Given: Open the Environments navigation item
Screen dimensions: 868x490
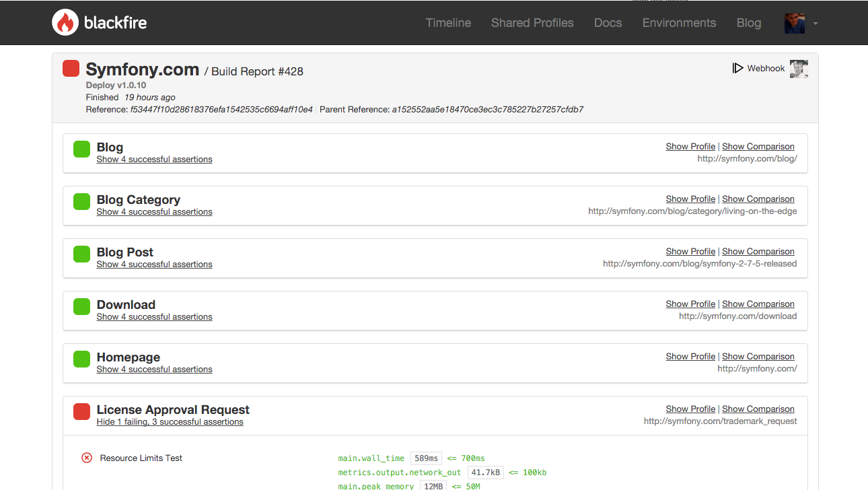Looking at the screenshot, I should (679, 23).
